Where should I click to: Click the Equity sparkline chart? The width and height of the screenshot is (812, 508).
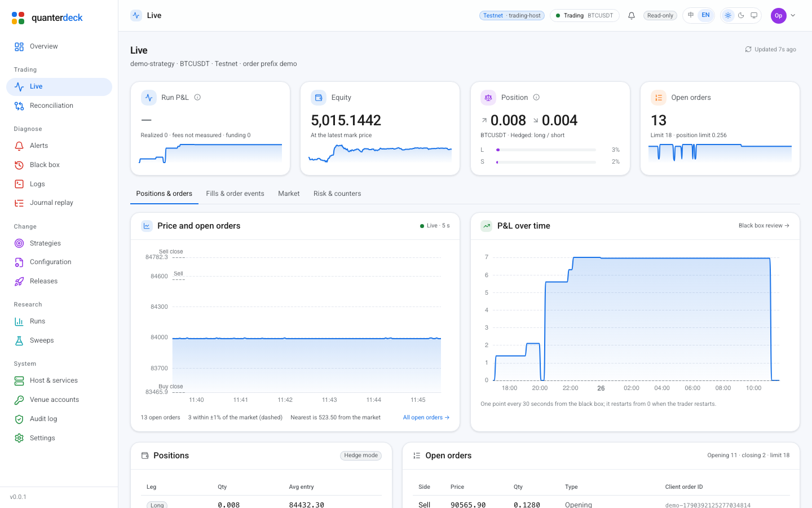pos(380,154)
